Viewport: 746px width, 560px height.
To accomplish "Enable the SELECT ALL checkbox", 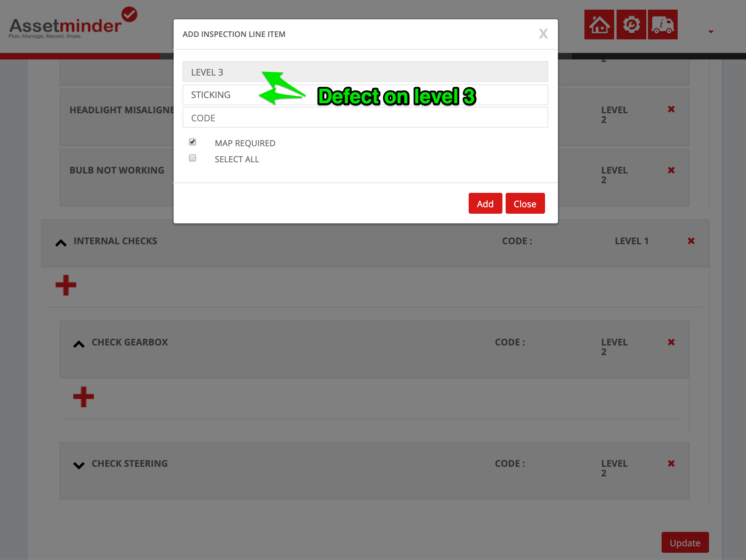I will 193,158.
